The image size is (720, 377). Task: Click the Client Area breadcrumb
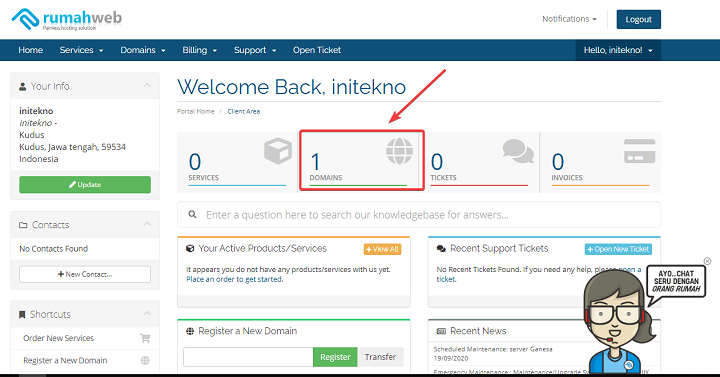[x=244, y=111]
